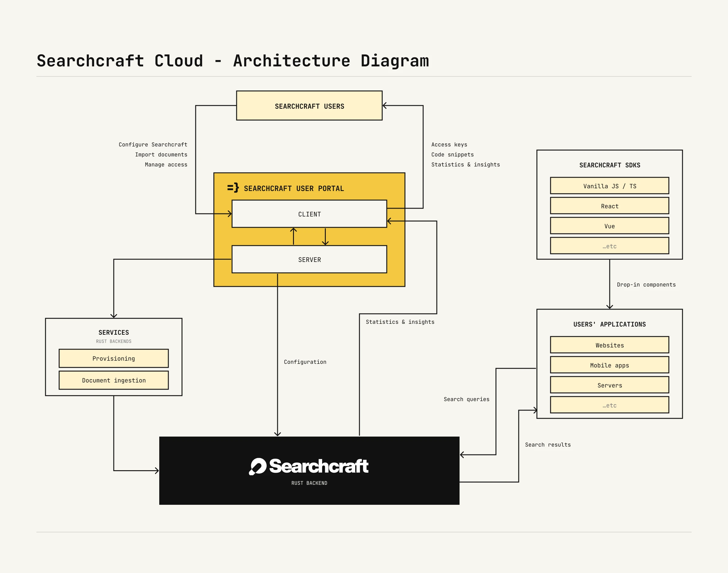This screenshot has width=728, height=573.
Task: Click 'Statistics & insights' label beside the 'Configuration' arrow
Action: pos(400,322)
